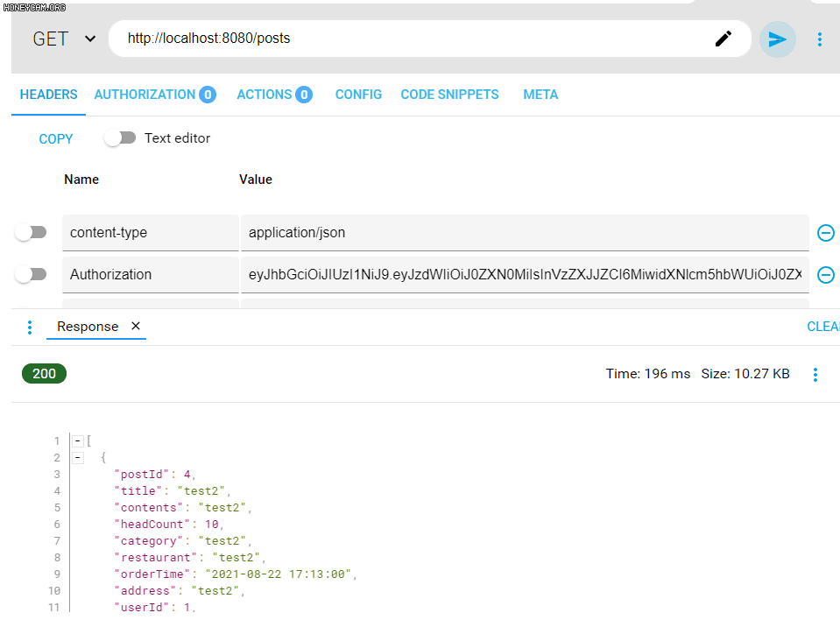Open the Meta tab
840x620 pixels.
point(540,95)
